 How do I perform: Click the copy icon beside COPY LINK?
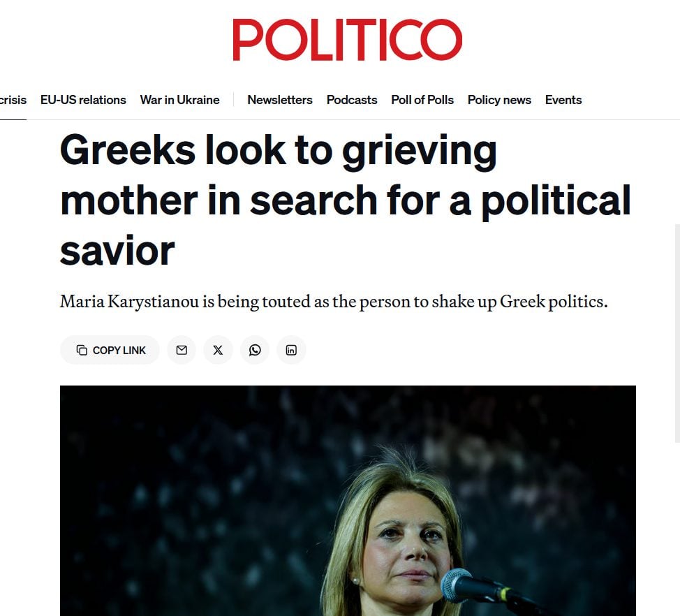point(82,350)
